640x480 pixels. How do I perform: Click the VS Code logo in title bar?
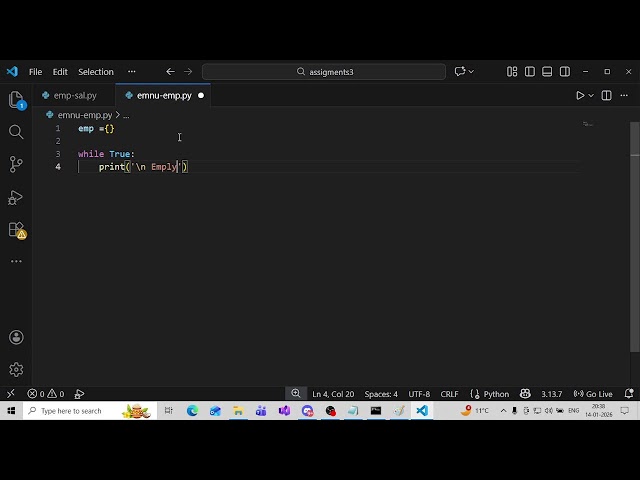[x=12, y=71]
